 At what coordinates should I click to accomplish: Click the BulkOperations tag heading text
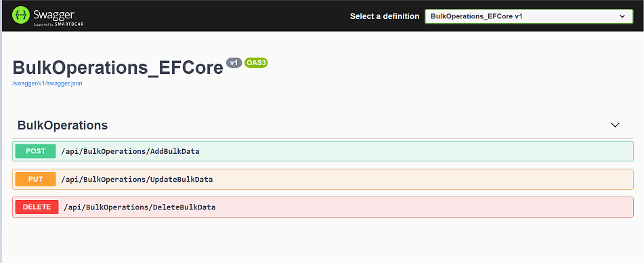(x=62, y=125)
